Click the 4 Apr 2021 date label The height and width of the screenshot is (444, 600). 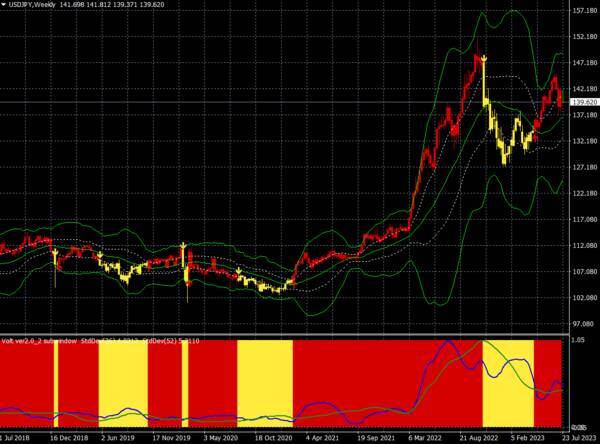(x=322, y=438)
